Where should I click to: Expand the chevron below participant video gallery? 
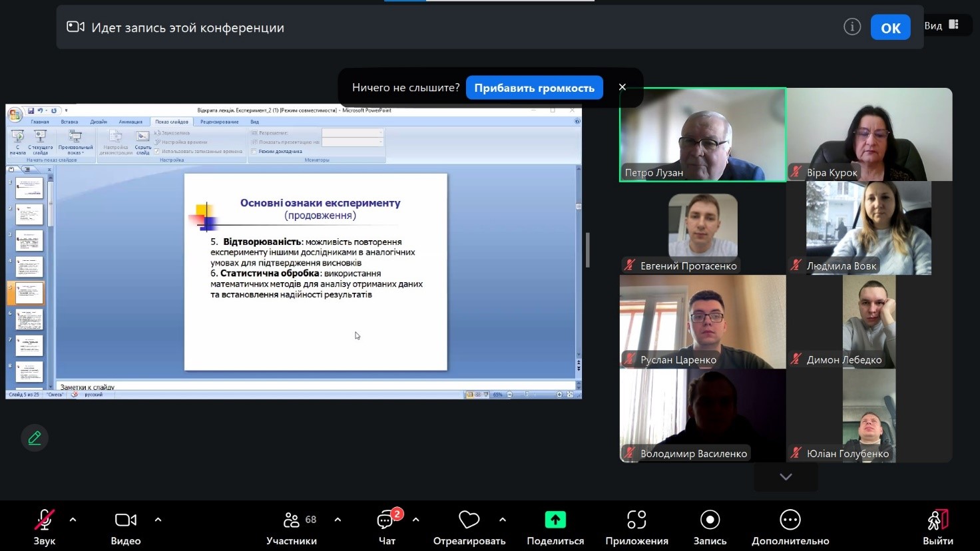click(x=786, y=477)
